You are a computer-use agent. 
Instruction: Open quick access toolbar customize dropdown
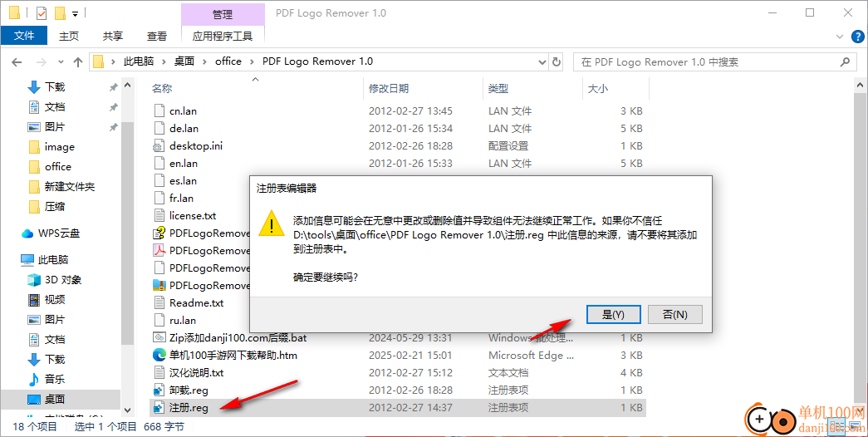click(x=76, y=13)
